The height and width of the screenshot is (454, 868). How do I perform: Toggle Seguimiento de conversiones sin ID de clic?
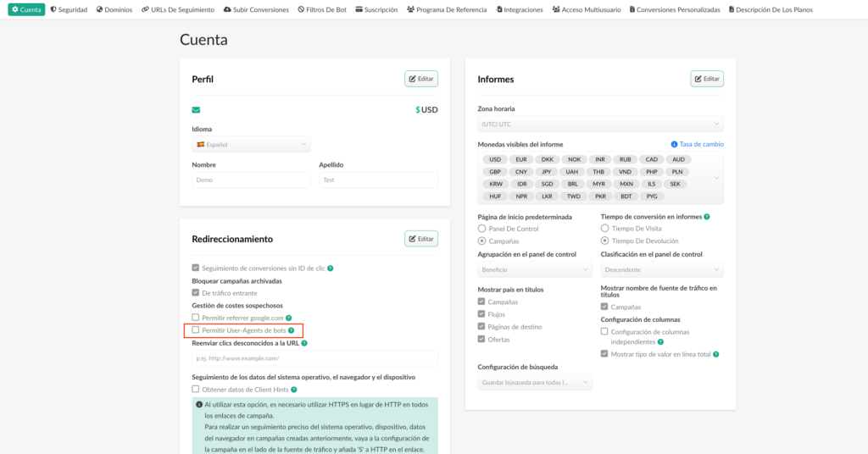pyautogui.click(x=196, y=268)
